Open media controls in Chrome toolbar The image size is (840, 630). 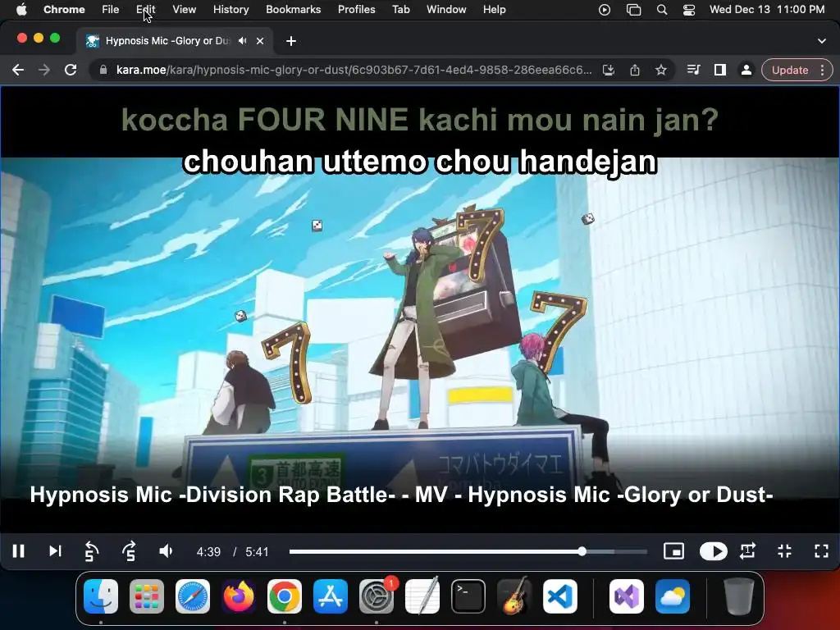click(x=694, y=71)
